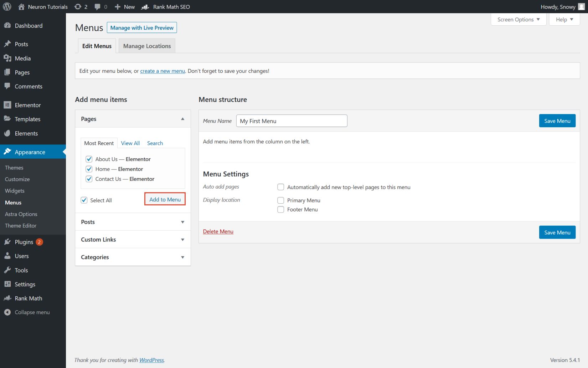Open the Elementor sidebar item
Viewport: 588px width, 368px height.
coord(27,105)
